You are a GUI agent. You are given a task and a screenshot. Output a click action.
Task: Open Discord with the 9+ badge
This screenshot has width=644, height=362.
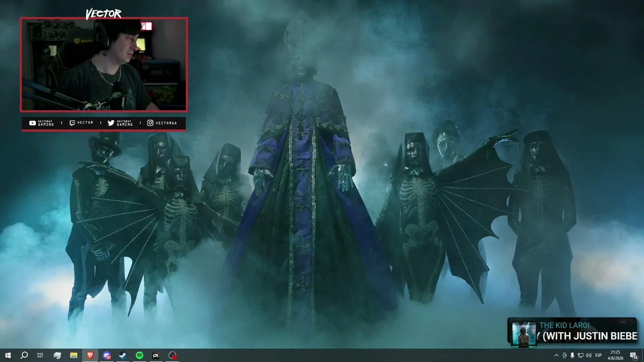[107, 355]
